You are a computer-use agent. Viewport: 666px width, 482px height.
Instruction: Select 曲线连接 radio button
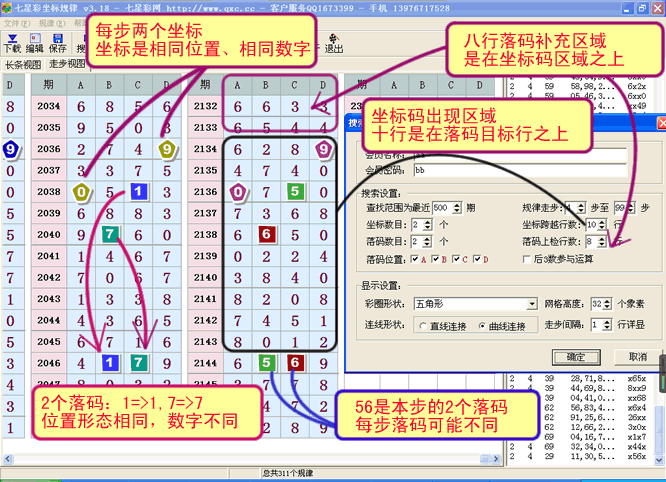(482, 326)
